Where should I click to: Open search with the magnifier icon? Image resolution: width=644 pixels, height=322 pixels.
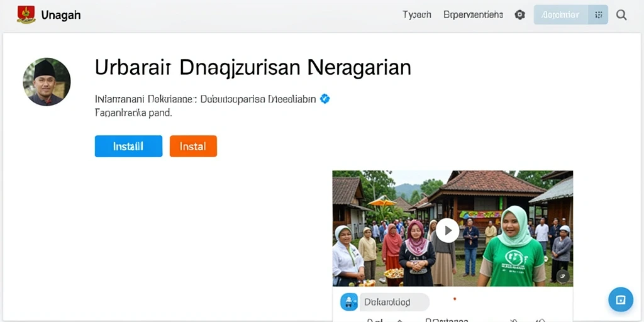pyautogui.click(x=621, y=15)
